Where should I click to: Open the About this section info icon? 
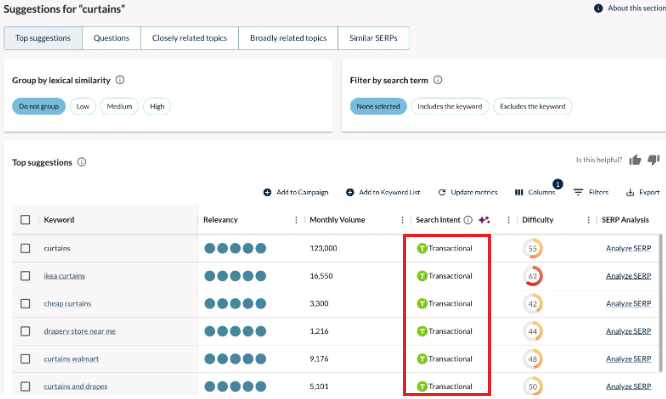tap(598, 8)
